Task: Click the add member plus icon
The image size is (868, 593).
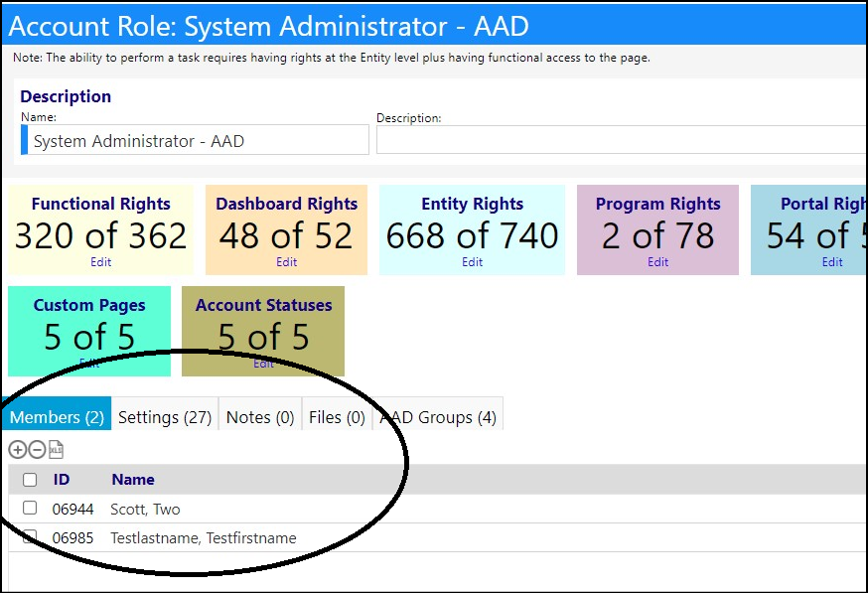Action: [18, 450]
